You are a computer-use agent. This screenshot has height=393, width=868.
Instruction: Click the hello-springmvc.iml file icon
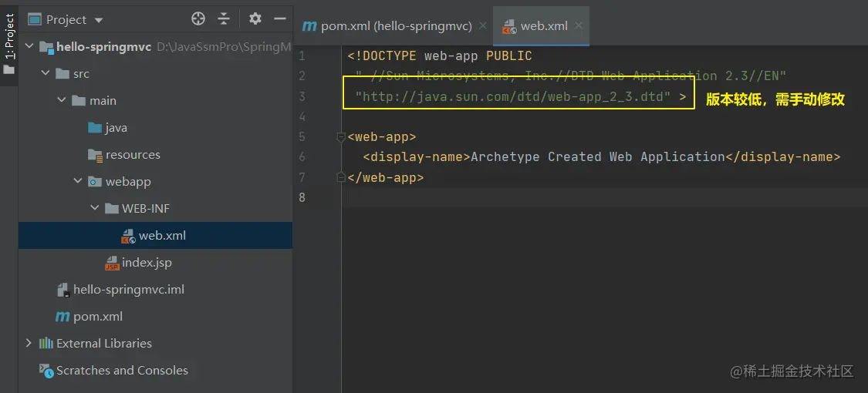pos(63,290)
